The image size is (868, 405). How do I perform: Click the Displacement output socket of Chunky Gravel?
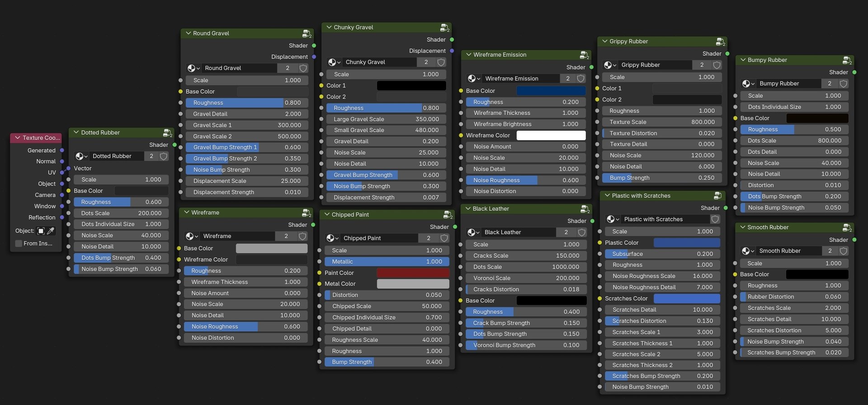click(x=452, y=51)
